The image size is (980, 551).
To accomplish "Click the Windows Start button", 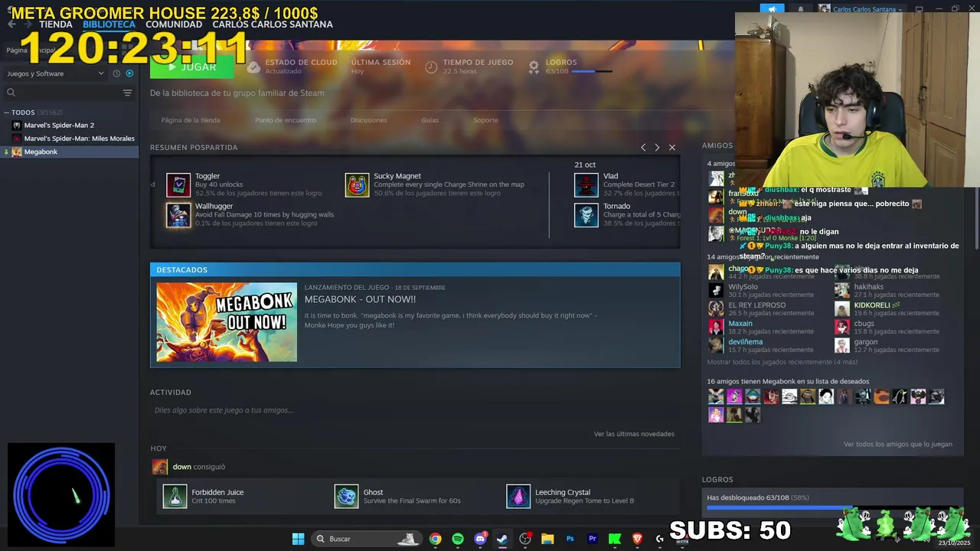I will click(298, 539).
